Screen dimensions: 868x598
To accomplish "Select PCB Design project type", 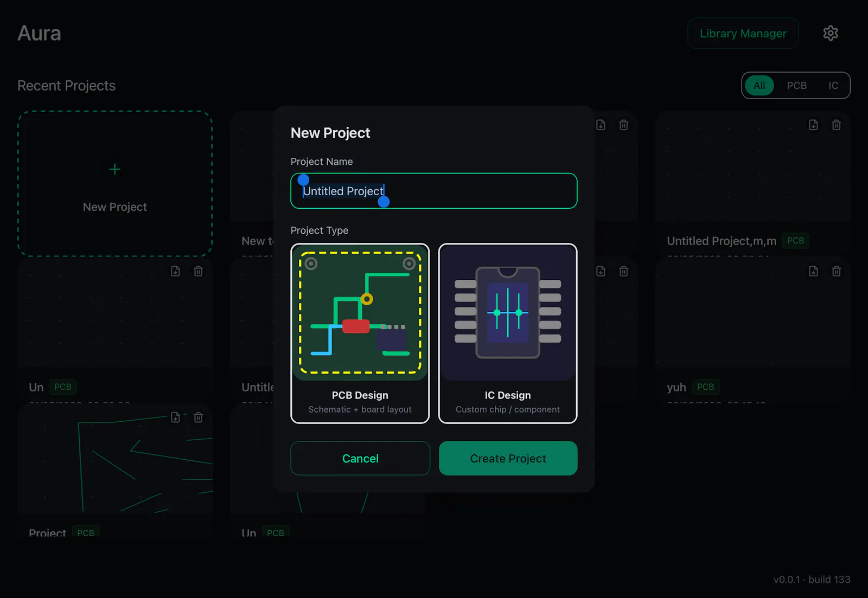I will [x=360, y=333].
